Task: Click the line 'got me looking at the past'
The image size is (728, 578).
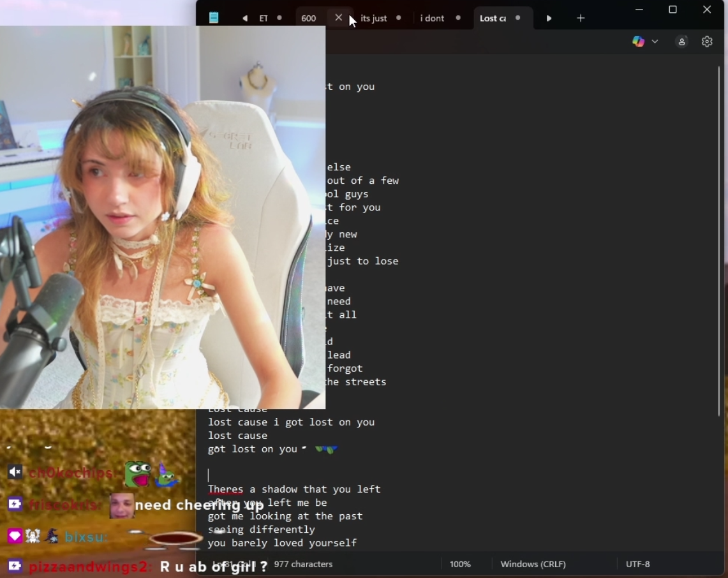Action: [285, 515]
